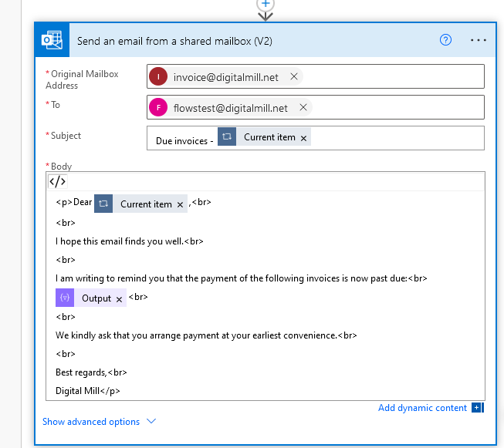Click text "Best regards," in Body

click(x=81, y=372)
